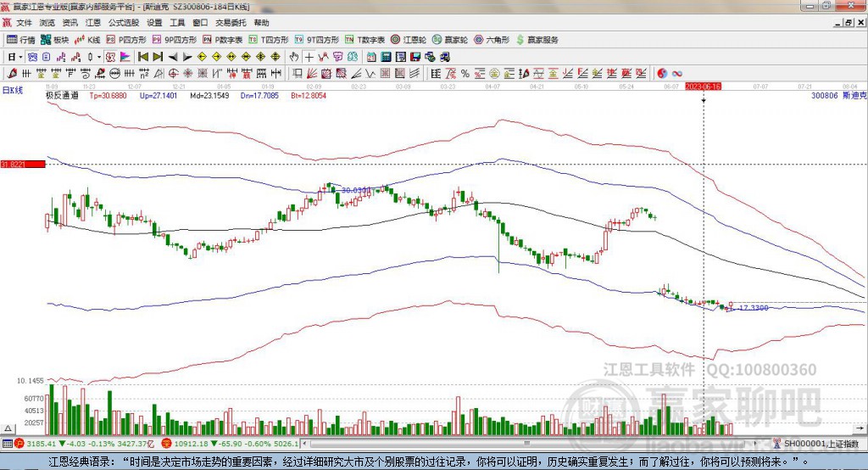The height and width of the screenshot is (470, 868).
Task: Click the 300806 斯迪克 stock label
Action: point(838,95)
